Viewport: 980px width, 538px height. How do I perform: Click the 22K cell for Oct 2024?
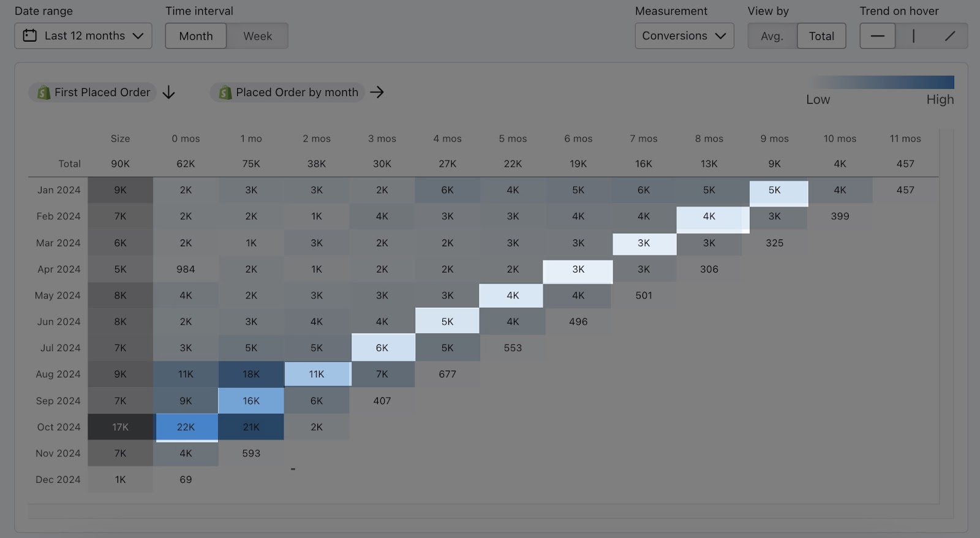click(186, 427)
